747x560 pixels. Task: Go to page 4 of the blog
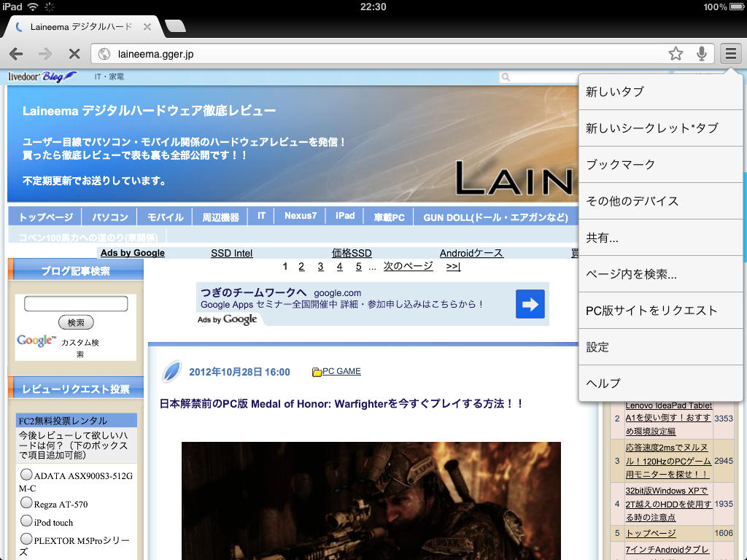click(x=340, y=266)
